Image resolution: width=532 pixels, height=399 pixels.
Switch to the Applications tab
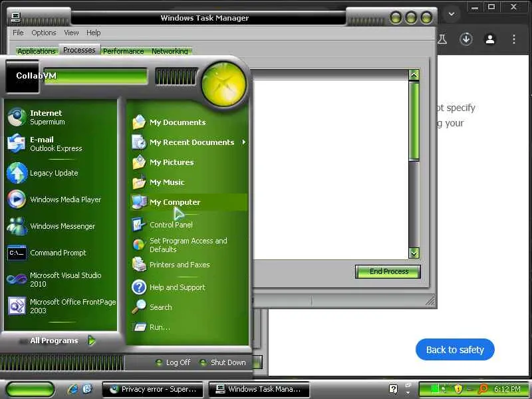pyautogui.click(x=37, y=51)
